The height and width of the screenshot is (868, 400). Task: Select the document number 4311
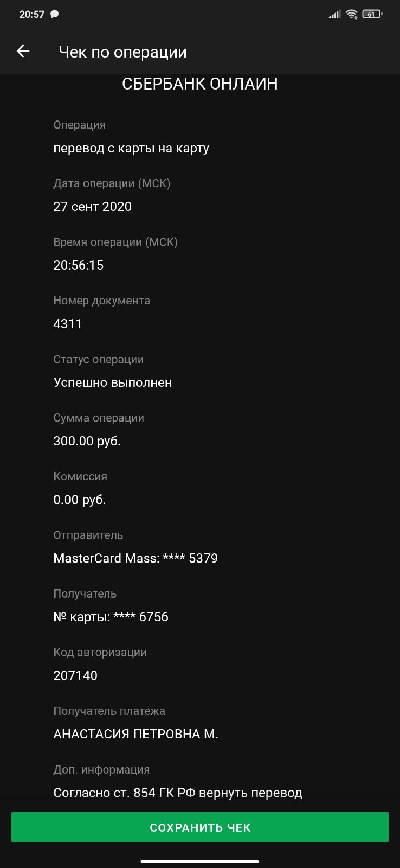click(x=68, y=324)
